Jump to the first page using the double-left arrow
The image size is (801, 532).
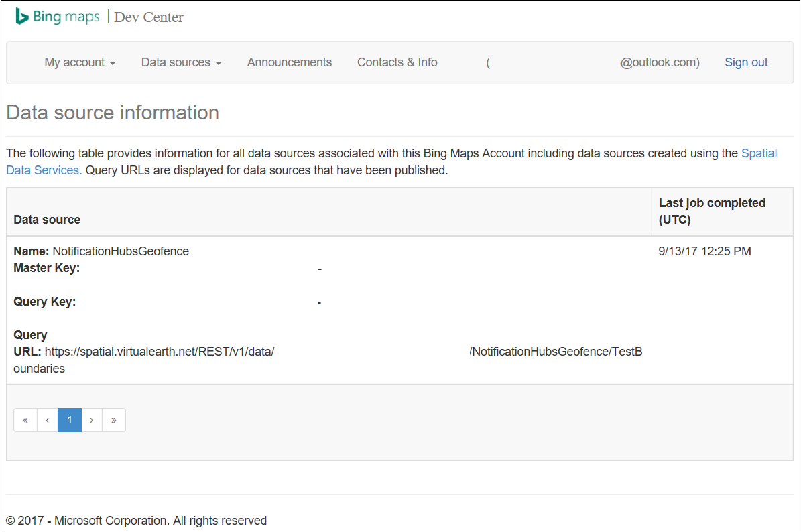pyautogui.click(x=25, y=420)
